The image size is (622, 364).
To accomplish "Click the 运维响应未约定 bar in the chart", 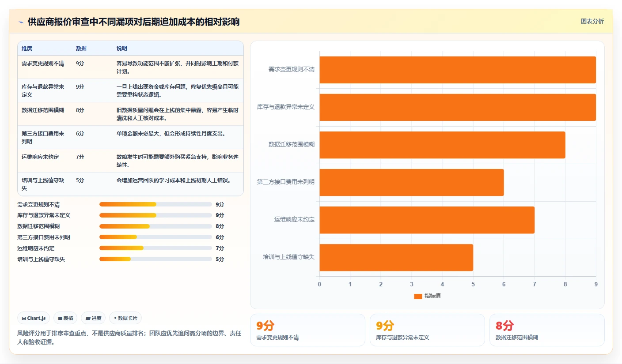I will coord(427,220).
